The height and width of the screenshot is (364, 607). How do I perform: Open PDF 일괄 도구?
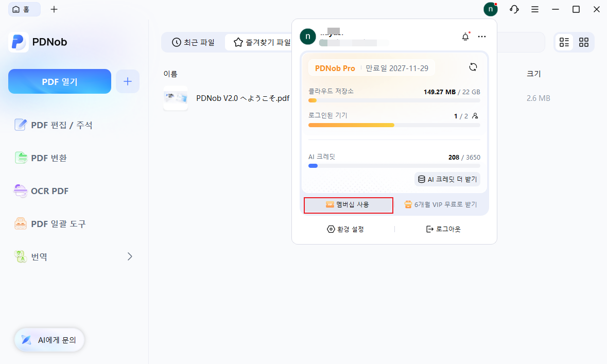coord(50,224)
